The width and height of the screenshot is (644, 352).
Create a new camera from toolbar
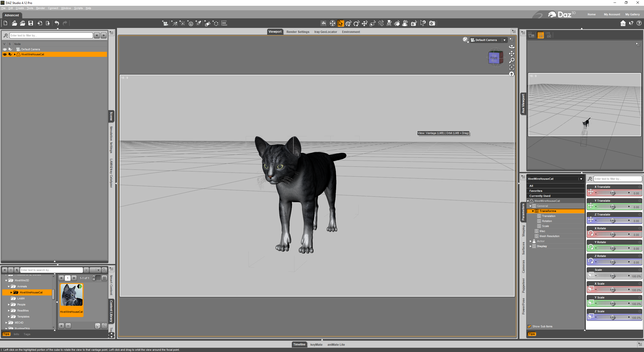click(165, 23)
